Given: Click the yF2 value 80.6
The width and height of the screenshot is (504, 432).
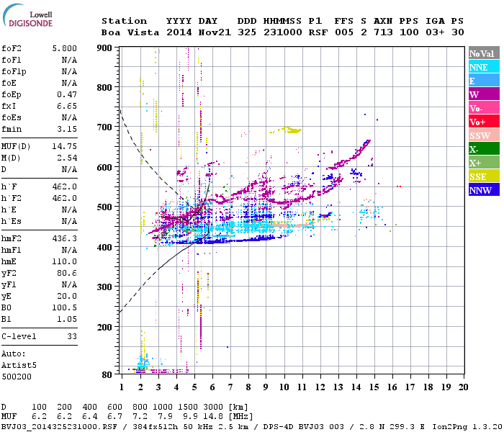Looking at the screenshot, I should tap(67, 273).
